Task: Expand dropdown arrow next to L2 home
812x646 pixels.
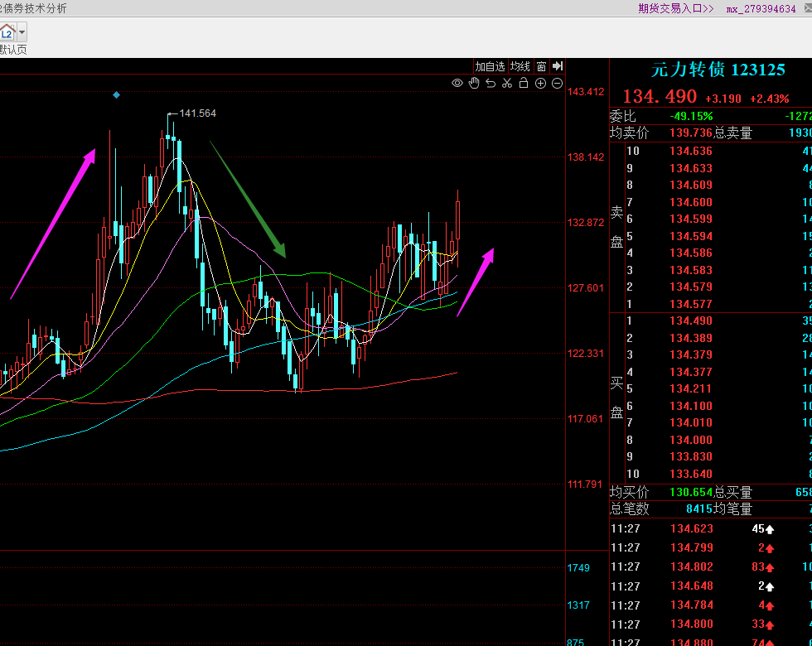Action: 22,32
